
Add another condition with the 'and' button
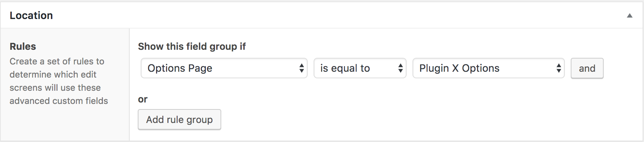click(x=587, y=68)
